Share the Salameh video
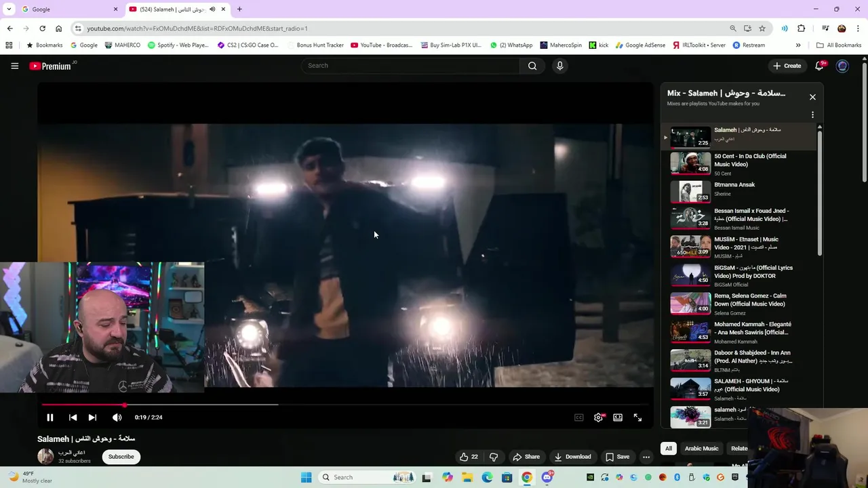This screenshot has height=488, width=868. [526, 457]
